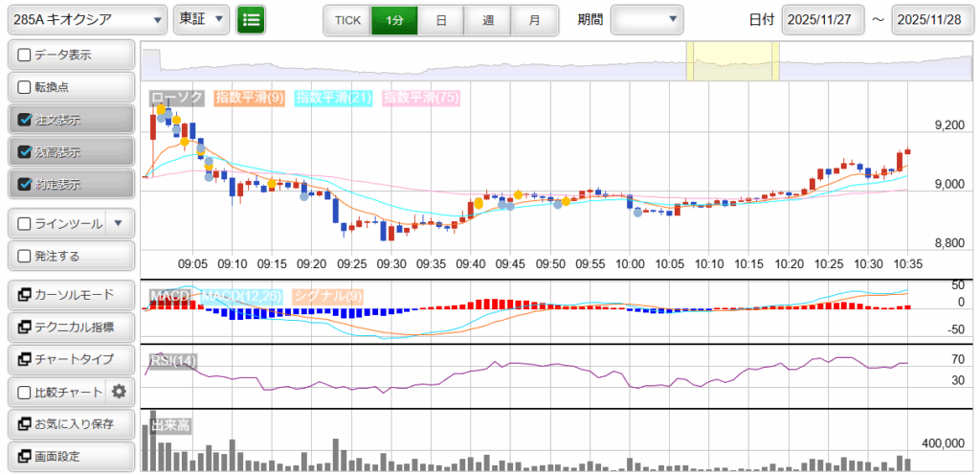980x475 pixels.
Task: Expand the ラインツール dropdown arrow
Action: (x=118, y=224)
